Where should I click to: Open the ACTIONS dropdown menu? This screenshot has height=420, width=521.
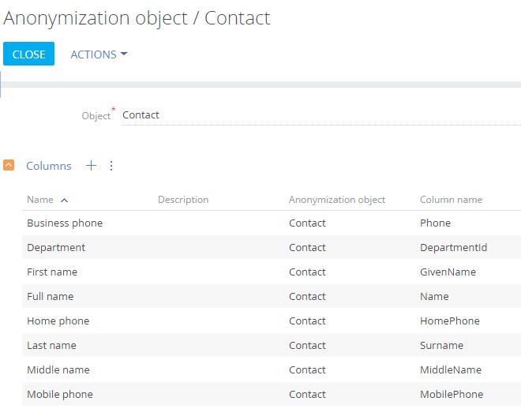pos(99,54)
